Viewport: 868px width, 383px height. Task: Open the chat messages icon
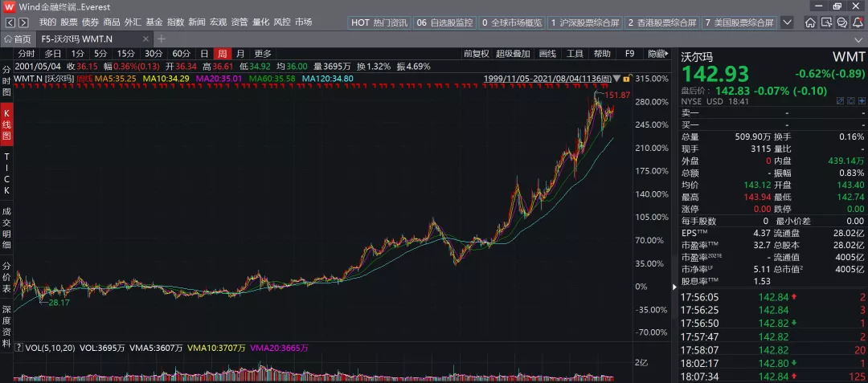[842, 22]
